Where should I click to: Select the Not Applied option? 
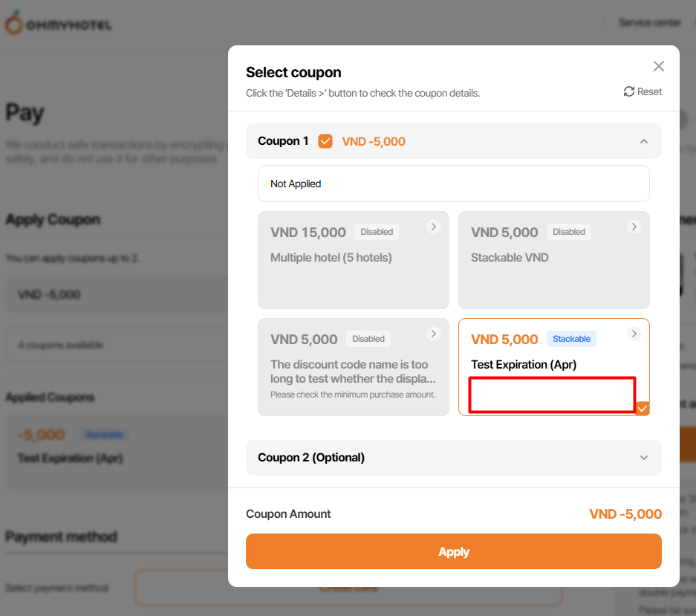[x=453, y=184]
